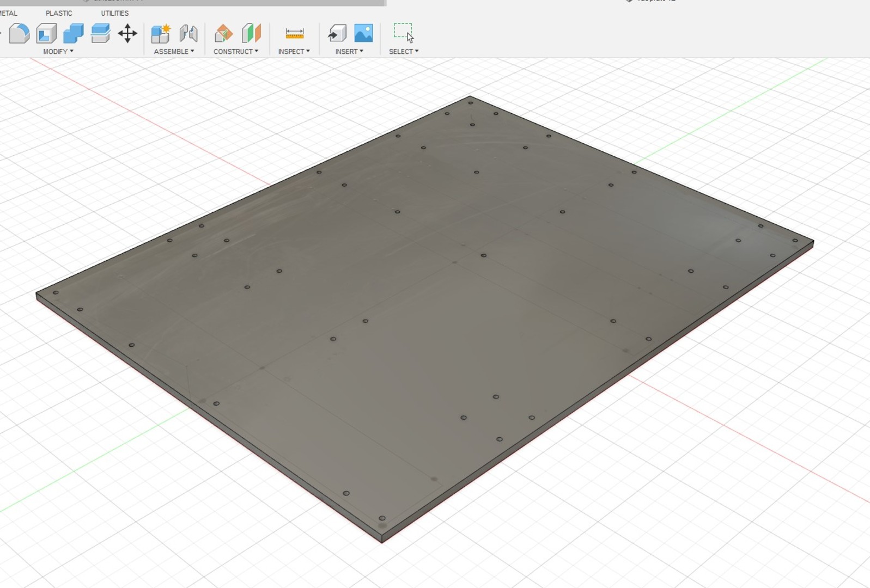Image resolution: width=870 pixels, height=588 pixels.
Task: Open the INSPECT dropdown menu
Action: [294, 51]
